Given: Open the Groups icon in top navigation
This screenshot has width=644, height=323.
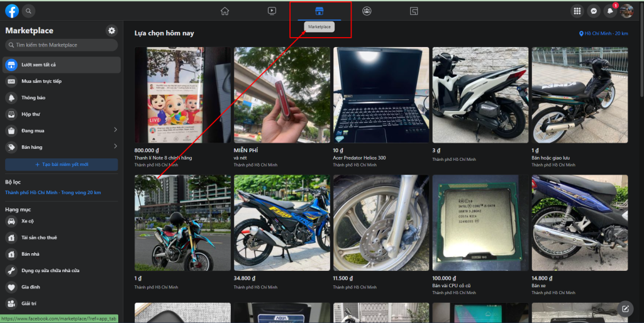Looking at the screenshot, I should (x=367, y=11).
